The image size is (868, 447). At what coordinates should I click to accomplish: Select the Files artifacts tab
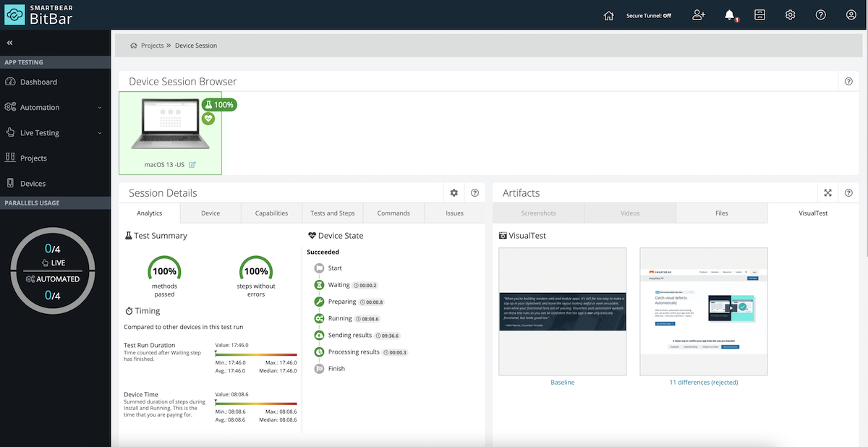[x=721, y=213]
